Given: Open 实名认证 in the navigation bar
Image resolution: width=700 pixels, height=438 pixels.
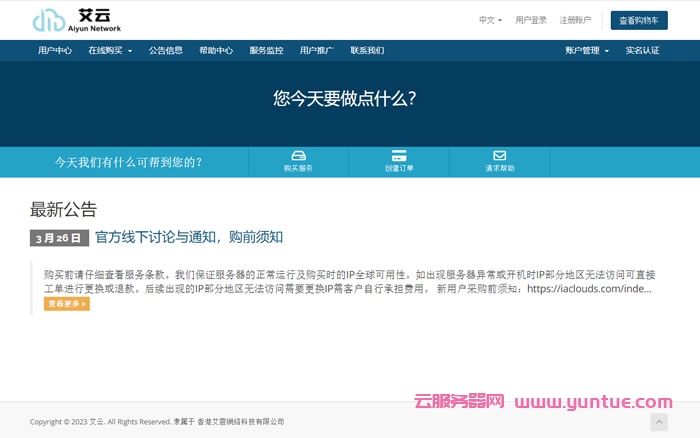Looking at the screenshot, I should click(642, 51).
